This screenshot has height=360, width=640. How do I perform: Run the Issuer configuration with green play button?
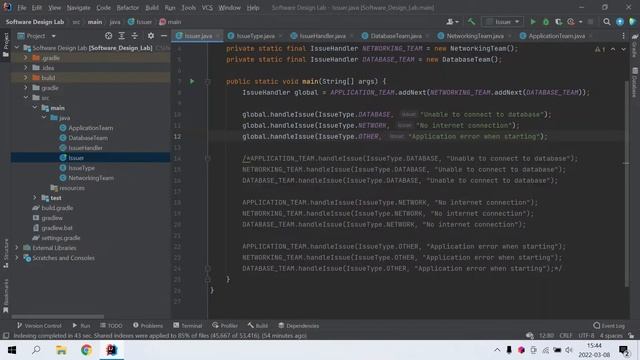click(x=533, y=22)
